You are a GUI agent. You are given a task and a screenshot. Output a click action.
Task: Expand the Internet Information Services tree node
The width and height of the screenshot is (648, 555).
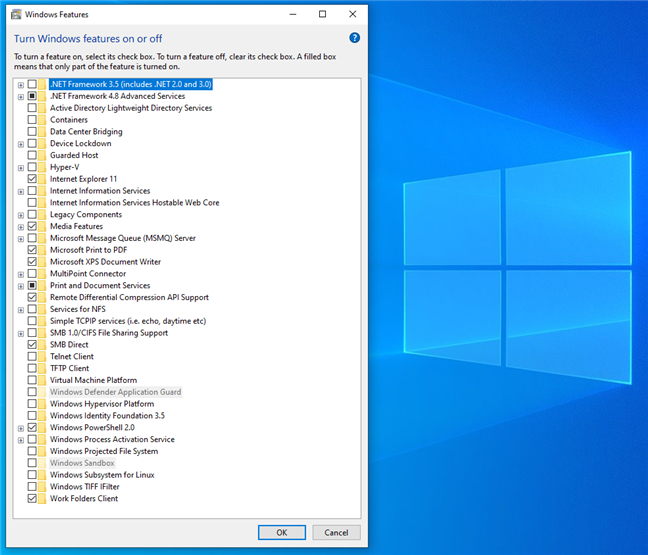click(x=21, y=191)
